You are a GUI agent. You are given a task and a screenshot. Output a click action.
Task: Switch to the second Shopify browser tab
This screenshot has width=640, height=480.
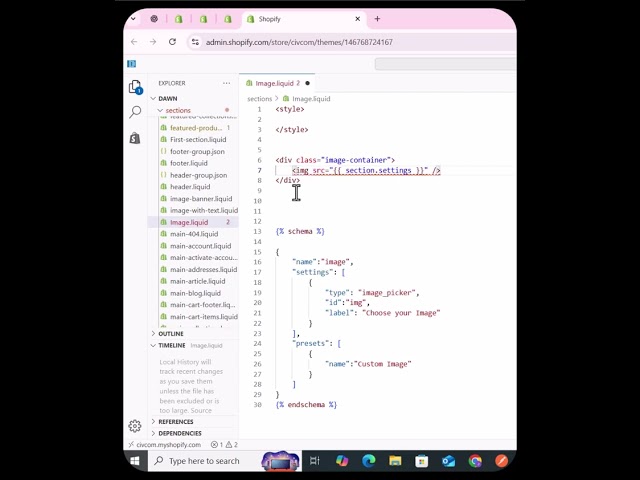point(178,19)
